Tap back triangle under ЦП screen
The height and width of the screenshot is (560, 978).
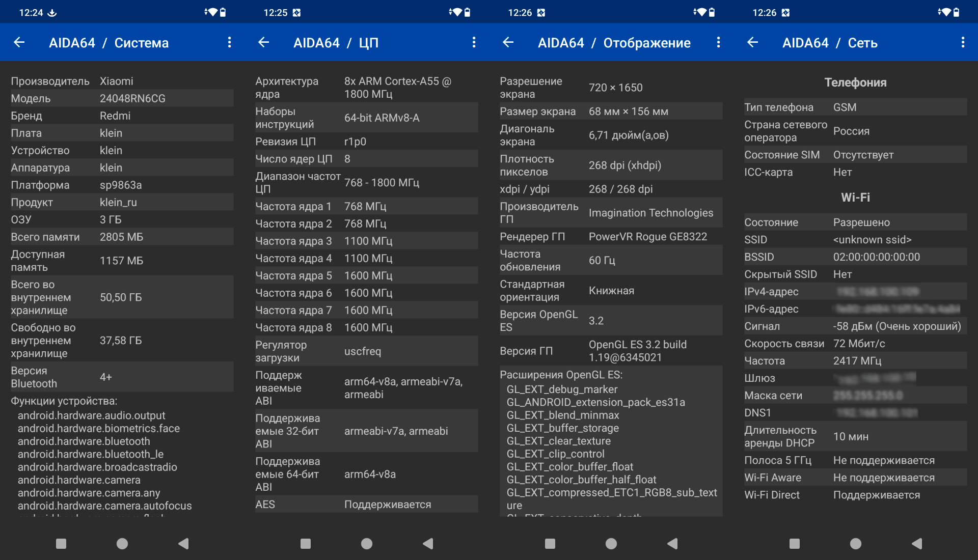click(428, 544)
